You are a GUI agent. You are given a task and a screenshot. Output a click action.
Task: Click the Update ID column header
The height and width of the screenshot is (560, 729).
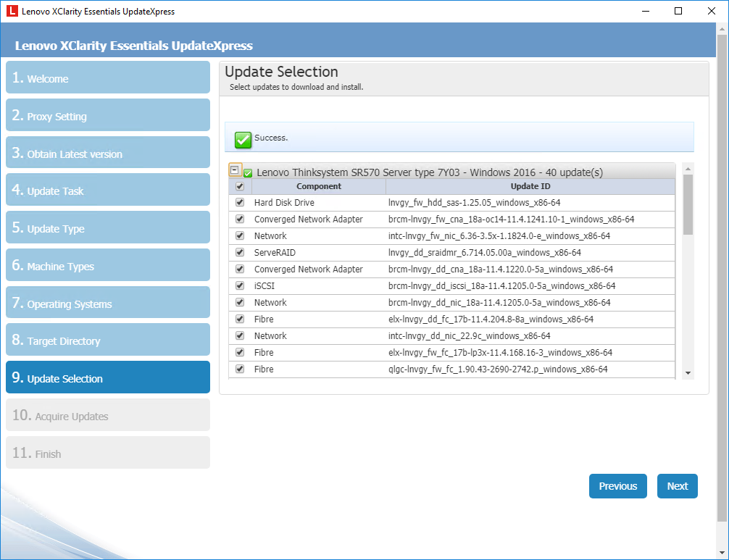[530, 186]
